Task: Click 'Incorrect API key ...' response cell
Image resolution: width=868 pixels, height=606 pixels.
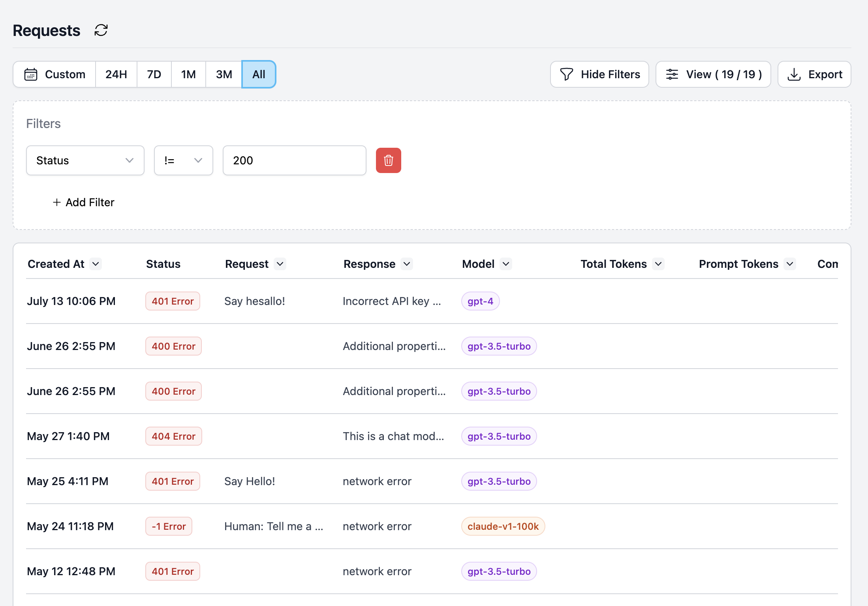Action: click(x=392, y=301)
